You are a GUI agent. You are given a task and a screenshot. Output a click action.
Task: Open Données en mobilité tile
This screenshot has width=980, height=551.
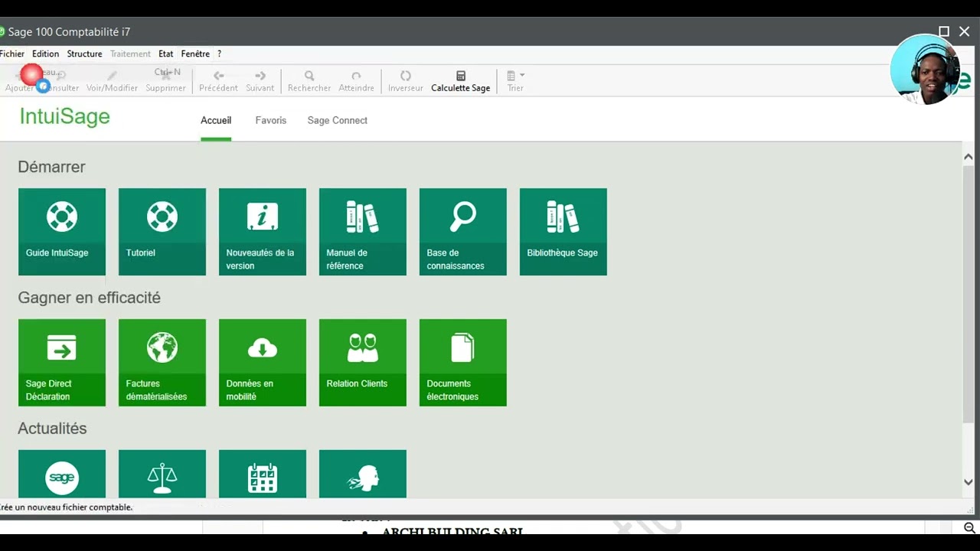(263, 363)
